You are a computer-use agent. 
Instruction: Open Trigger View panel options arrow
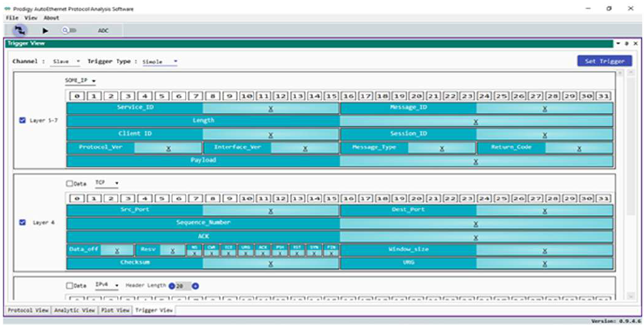618,43
